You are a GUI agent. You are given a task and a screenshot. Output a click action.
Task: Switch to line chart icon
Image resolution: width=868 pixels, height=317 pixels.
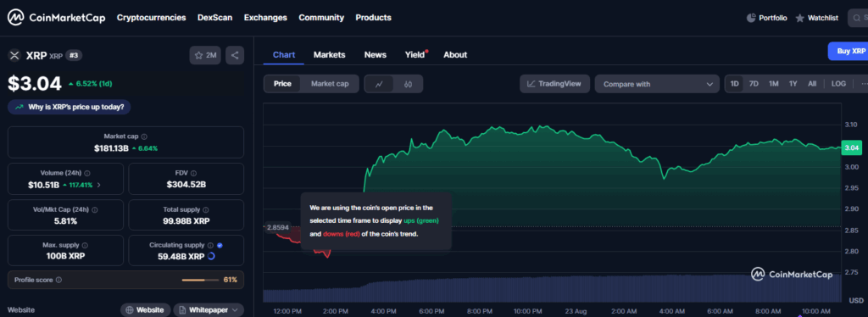click(x=379, y=84)
